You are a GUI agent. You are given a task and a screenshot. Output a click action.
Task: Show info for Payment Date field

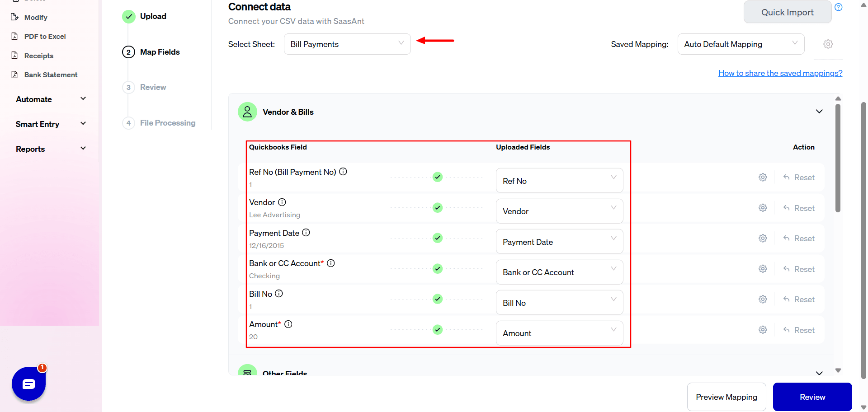tap(306, 233)
